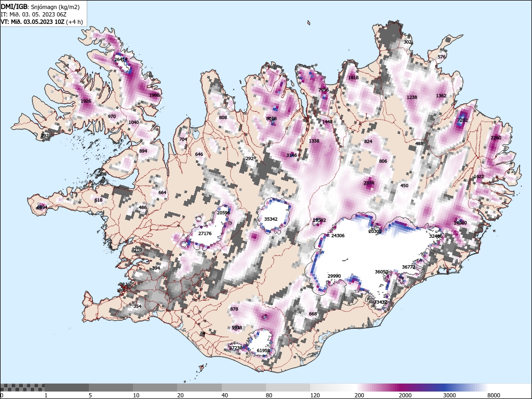Click the snow value 1362

(x=441, y=96)
